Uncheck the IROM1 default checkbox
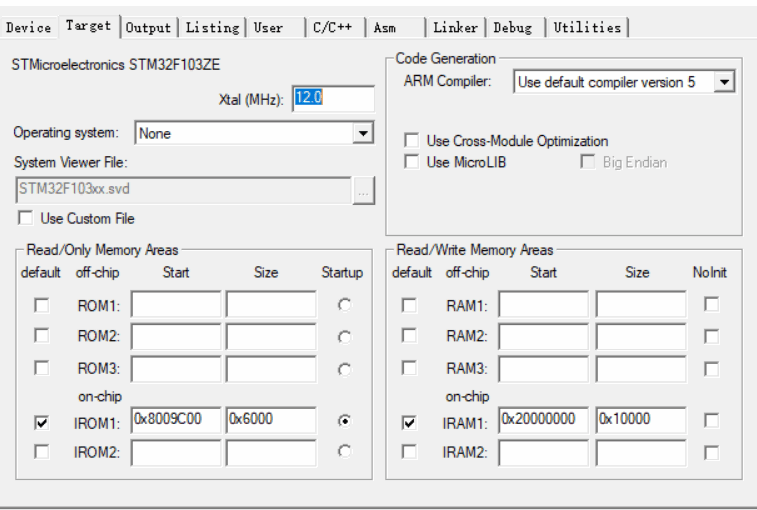The width and height of the screenshot is (757, 510). 42,423
